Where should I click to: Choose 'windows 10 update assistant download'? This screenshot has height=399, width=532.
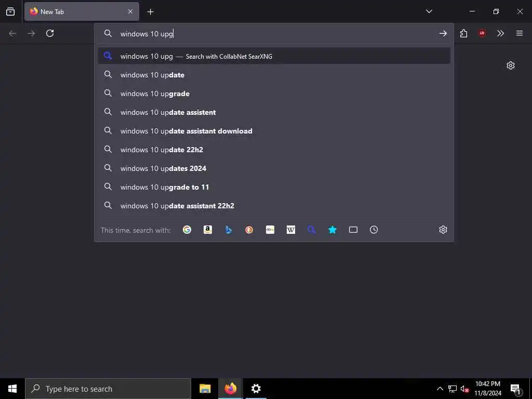pyautogui.click(x=274, y=130)
